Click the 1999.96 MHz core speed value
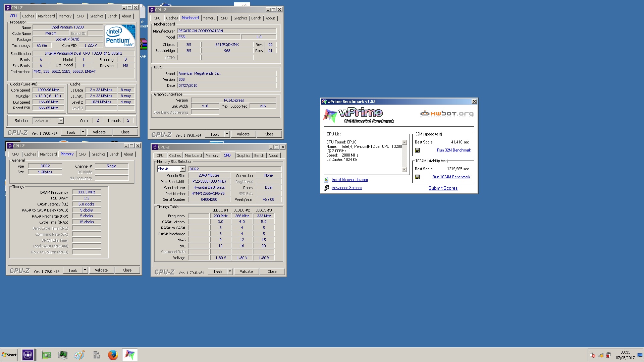Viewport: 644px width, 362px height. click(x=48, y=90)
